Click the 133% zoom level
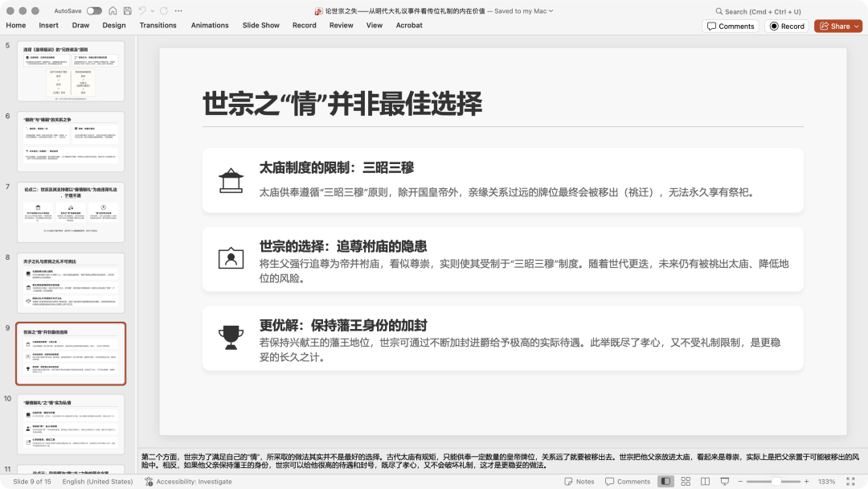Image resolution: width=868 pixels, height=489 pixels. pos(826,481)
